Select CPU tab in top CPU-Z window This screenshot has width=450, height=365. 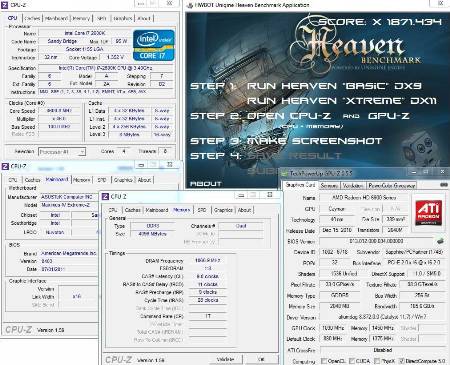13,18
